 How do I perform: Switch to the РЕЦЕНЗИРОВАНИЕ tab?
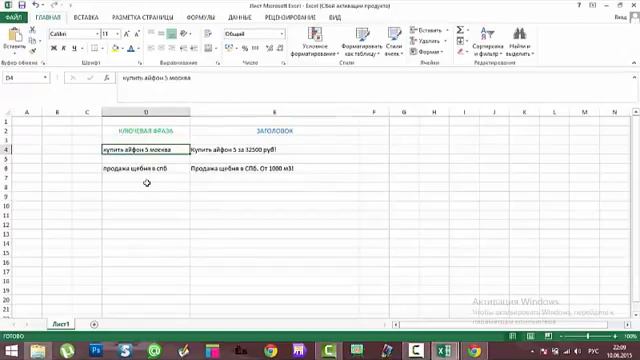tap(290, 18)
